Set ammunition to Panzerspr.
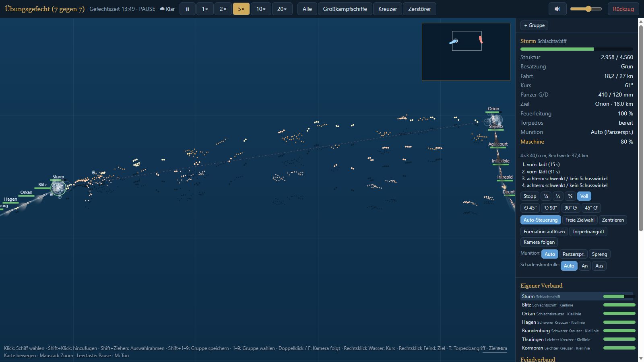This screenshot has width=644, height=362. click(x=573, y=254)
